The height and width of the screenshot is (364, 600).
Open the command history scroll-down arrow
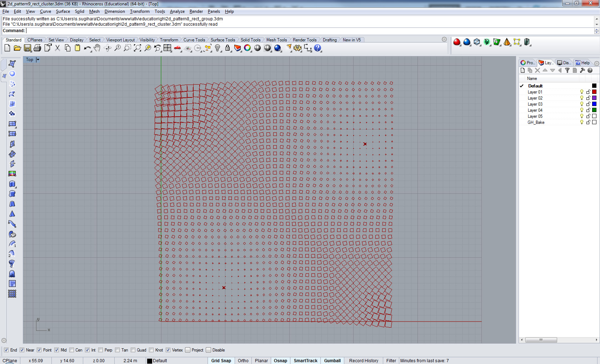tap(596, 24)
